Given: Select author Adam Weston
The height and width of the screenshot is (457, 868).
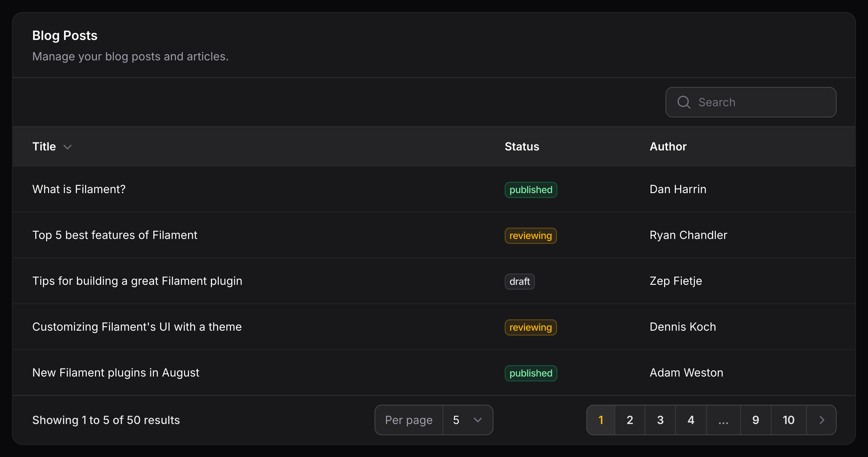Looking at the screenshot, I should [x=686, y=373].
